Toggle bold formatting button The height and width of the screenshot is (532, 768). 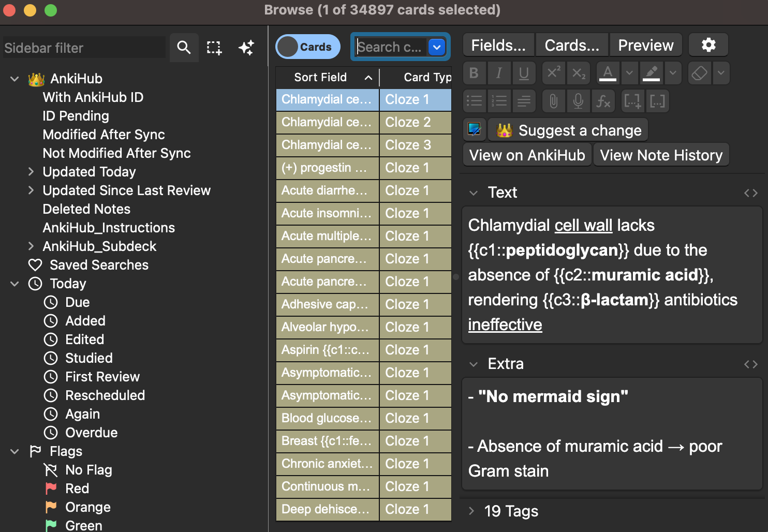pos(474,73)
